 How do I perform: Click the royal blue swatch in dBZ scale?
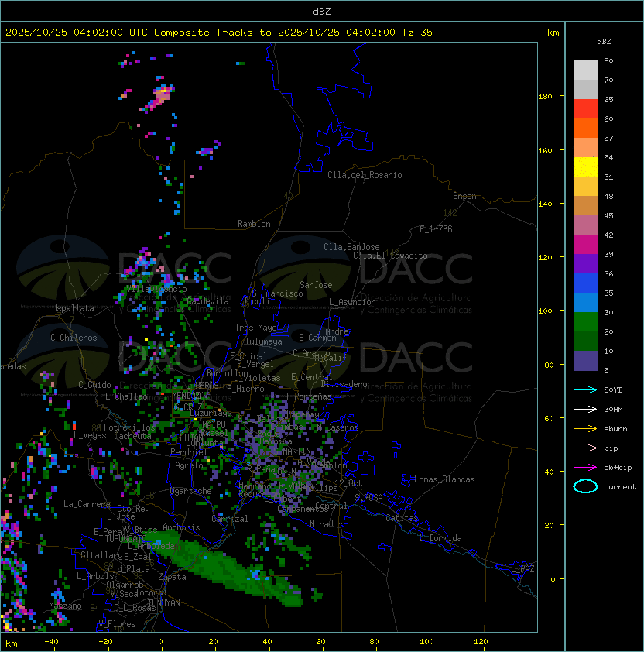[585, 283]
